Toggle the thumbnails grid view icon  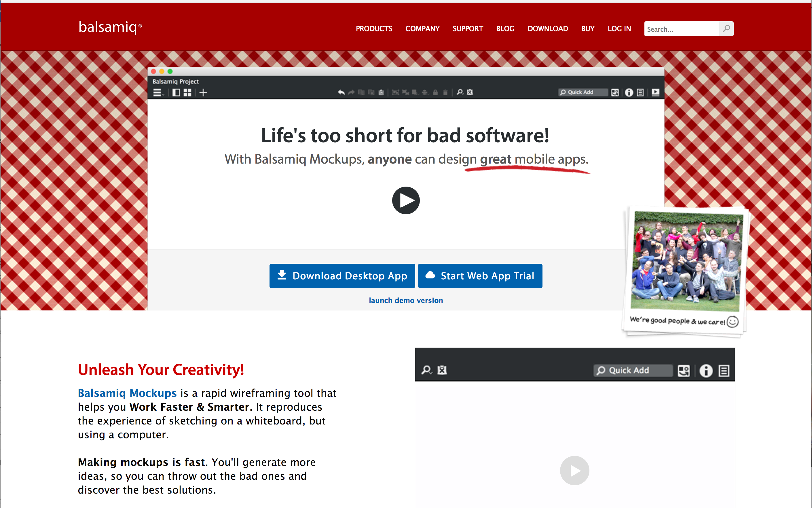187,93
